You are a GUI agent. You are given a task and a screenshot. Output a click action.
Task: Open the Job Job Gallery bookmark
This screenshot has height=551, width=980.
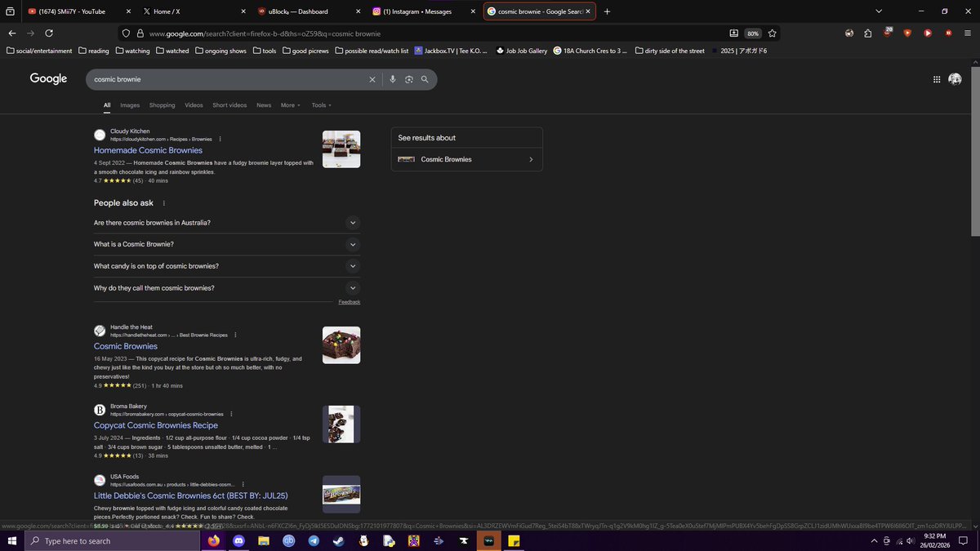(521, 51)
